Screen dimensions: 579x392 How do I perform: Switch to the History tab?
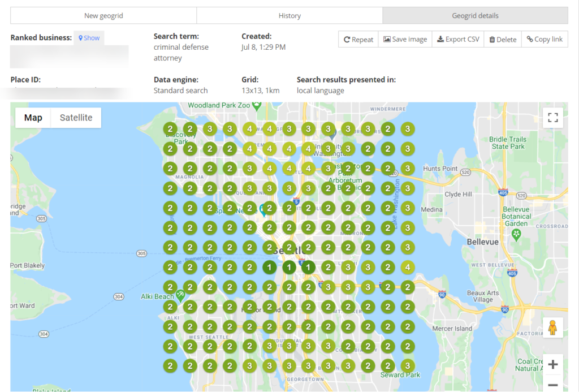(289, 15)
